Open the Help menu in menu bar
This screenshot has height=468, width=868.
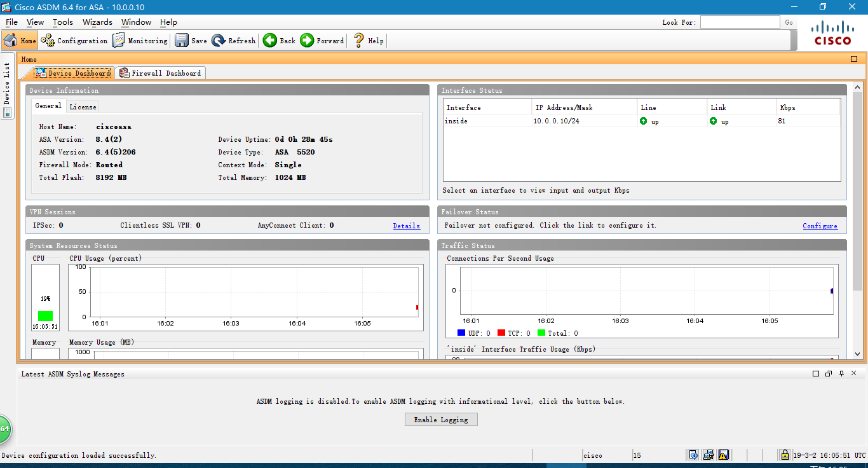coord(168,22)
